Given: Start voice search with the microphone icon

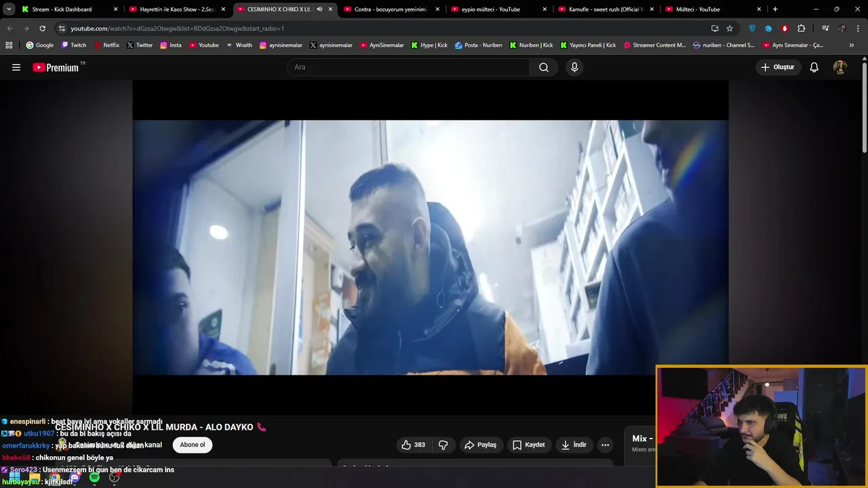Looking at the screenshot, I should 574,67.
